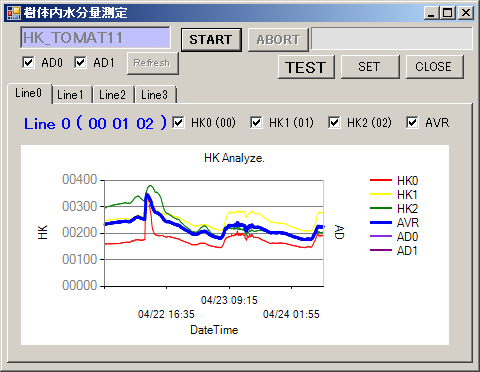This screenshot has height=372, width=480.
Task: Click the application icon in title bar
Action: coord(14,13)
